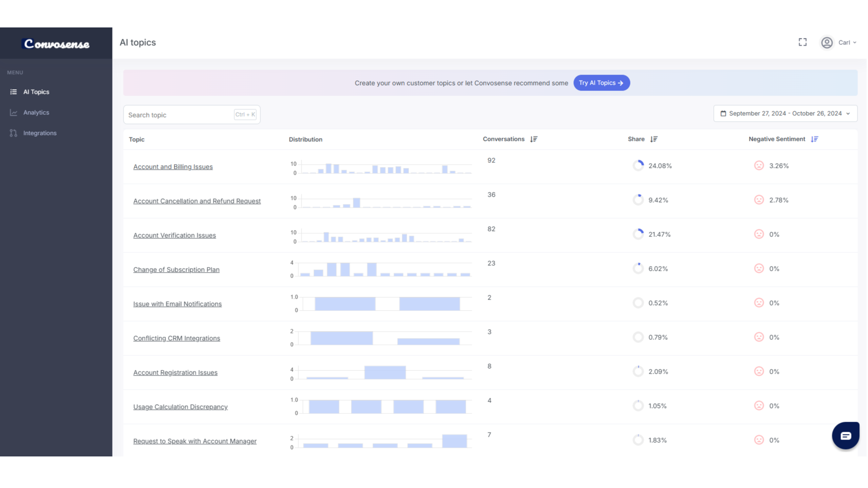Open Account Cancellation and Refund Request topic
The image size is (868, 488).
coord(197,201)
